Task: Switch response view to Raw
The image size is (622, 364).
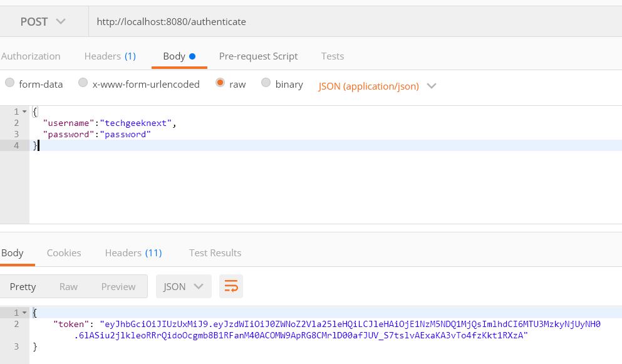Action: [68, 286]
